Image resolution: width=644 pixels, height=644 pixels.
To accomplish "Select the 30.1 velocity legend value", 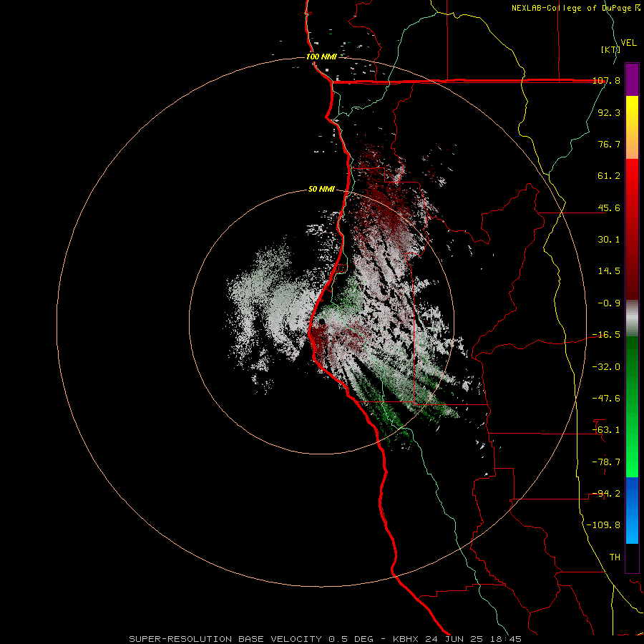I will (x=609, y=240).
